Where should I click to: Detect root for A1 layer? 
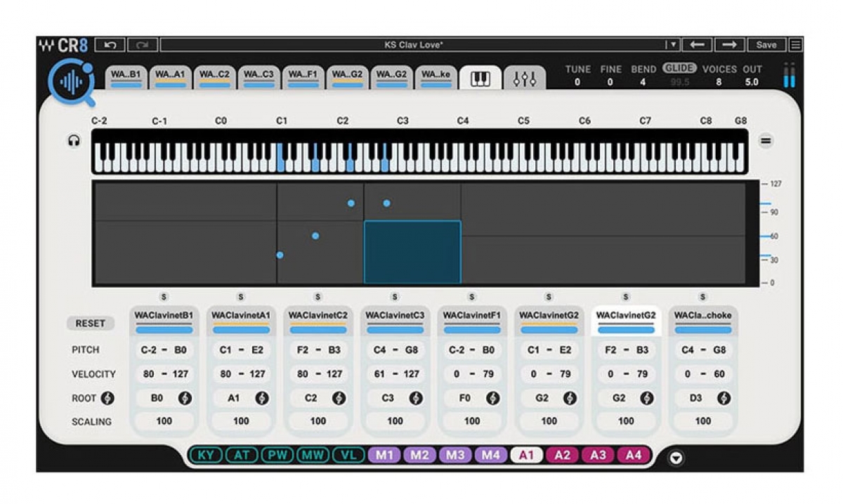point(262,398)
